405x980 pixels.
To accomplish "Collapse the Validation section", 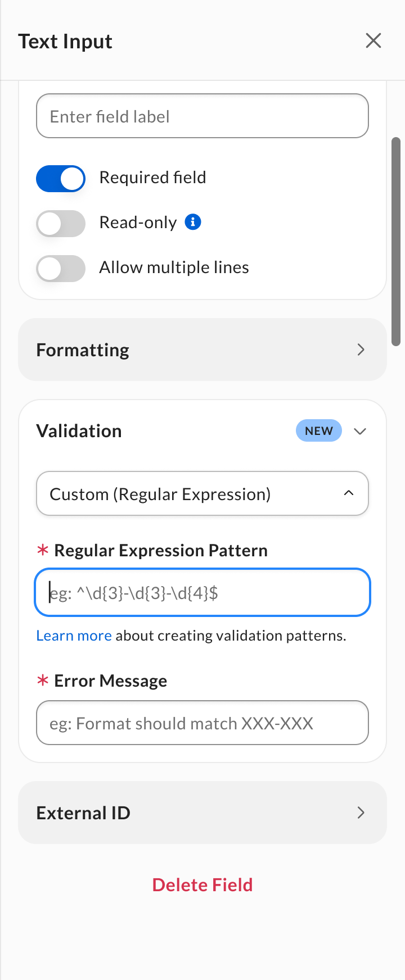I will [360, 430].
